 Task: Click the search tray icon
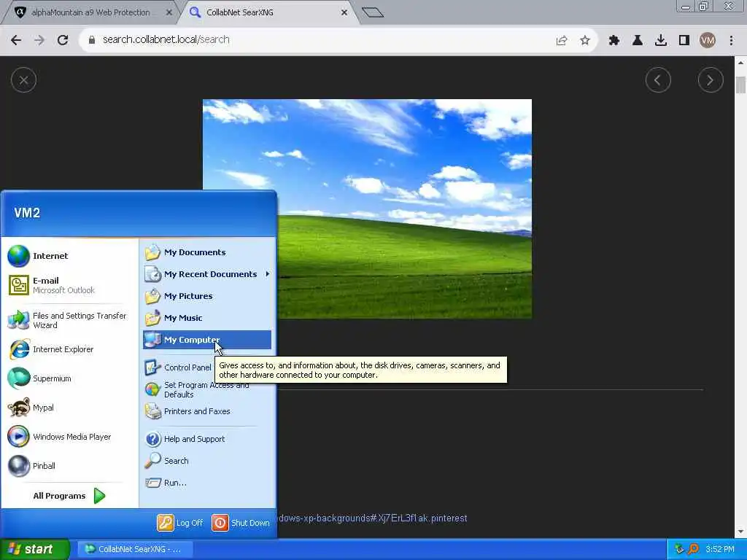[x=694, y=549]
